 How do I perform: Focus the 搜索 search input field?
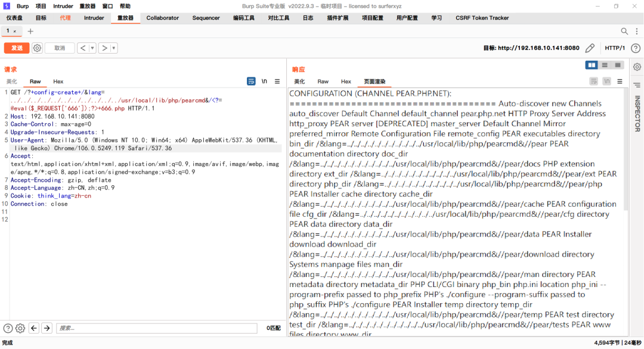156,328
